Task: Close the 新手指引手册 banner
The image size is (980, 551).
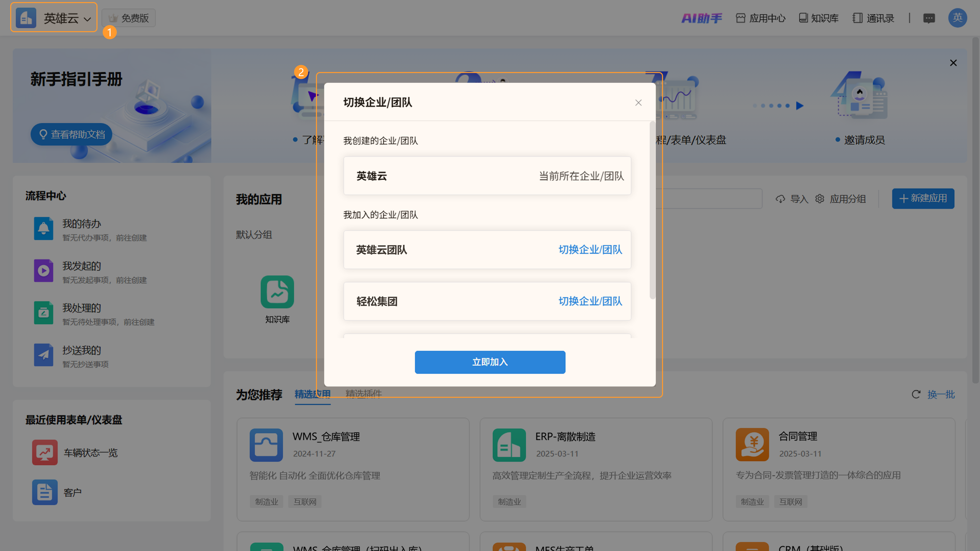Action: 953,63
